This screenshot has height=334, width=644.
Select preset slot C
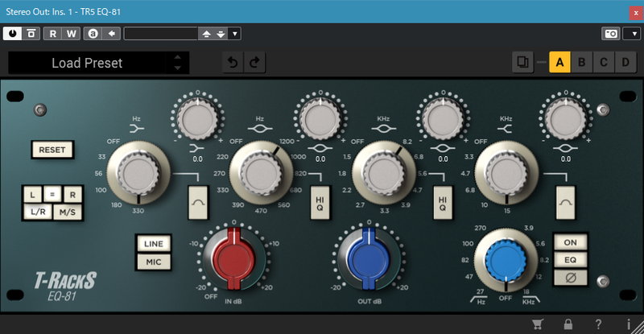point(603,62)
